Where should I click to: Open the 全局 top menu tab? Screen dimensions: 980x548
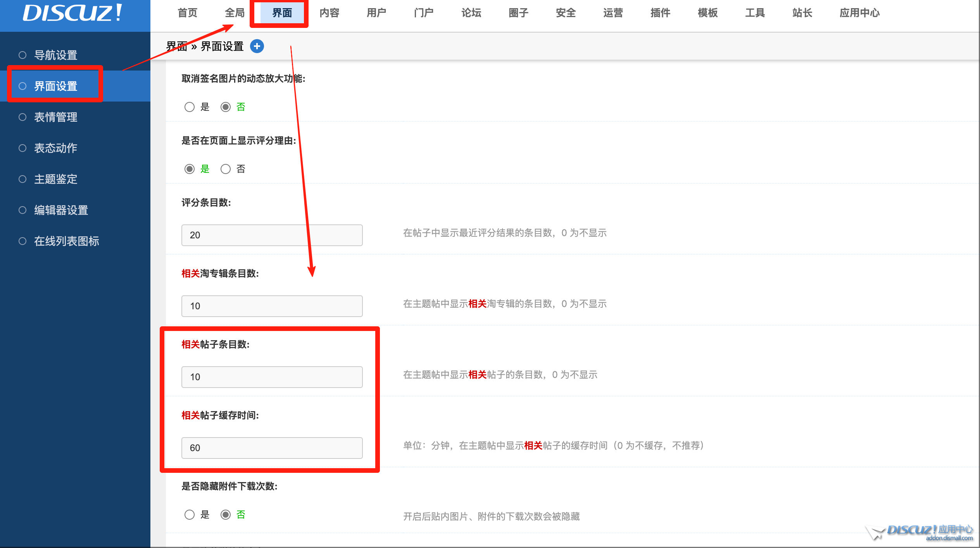click(x=235, y=13)
